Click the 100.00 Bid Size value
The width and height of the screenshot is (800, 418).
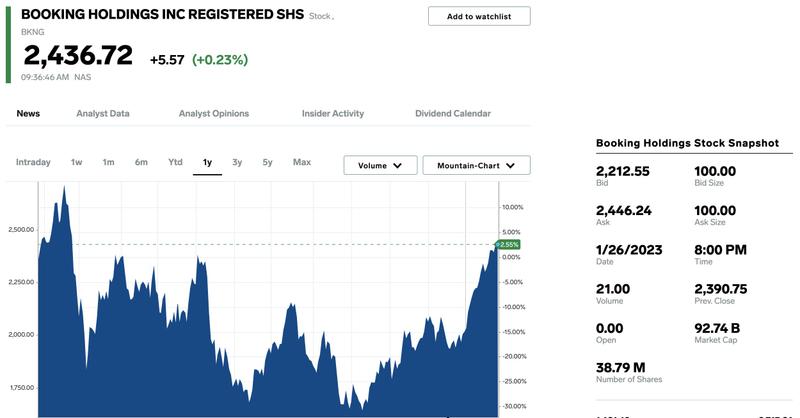[715, 171]
